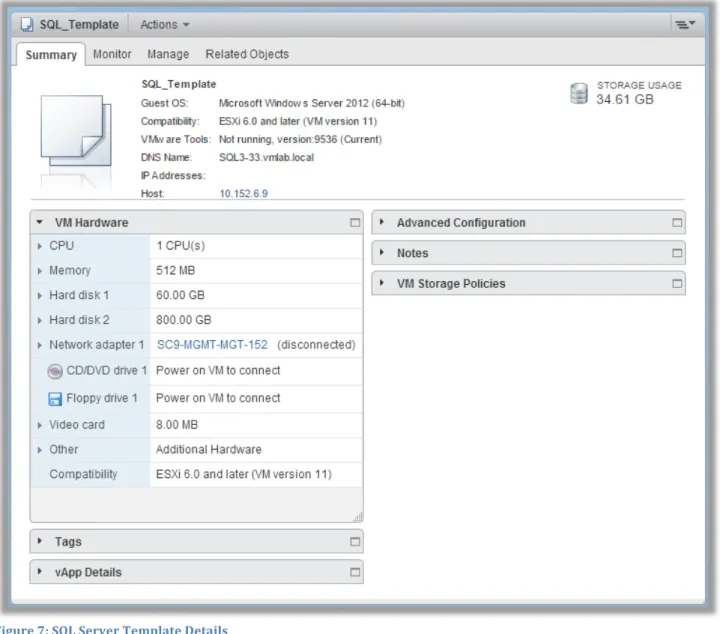720x634 pixels.
Task: Expand the Video card row
Action: point(39,425)
